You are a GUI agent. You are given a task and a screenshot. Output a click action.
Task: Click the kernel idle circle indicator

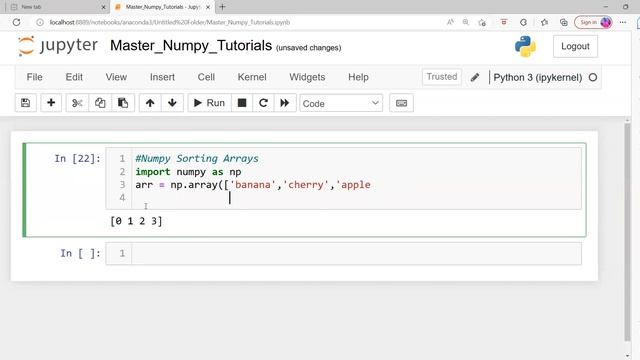(x=593, y=77)
